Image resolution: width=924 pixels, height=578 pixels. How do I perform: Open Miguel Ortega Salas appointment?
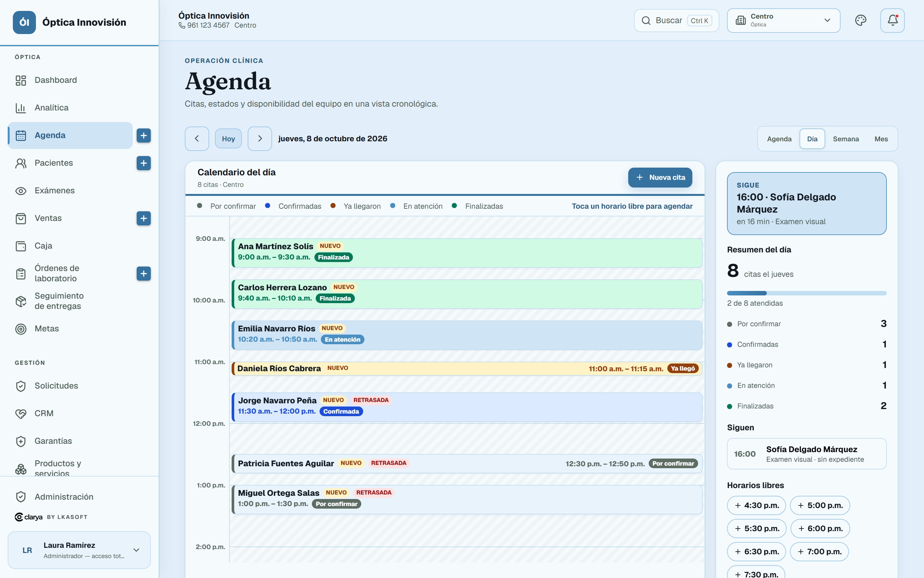(466, 500)
